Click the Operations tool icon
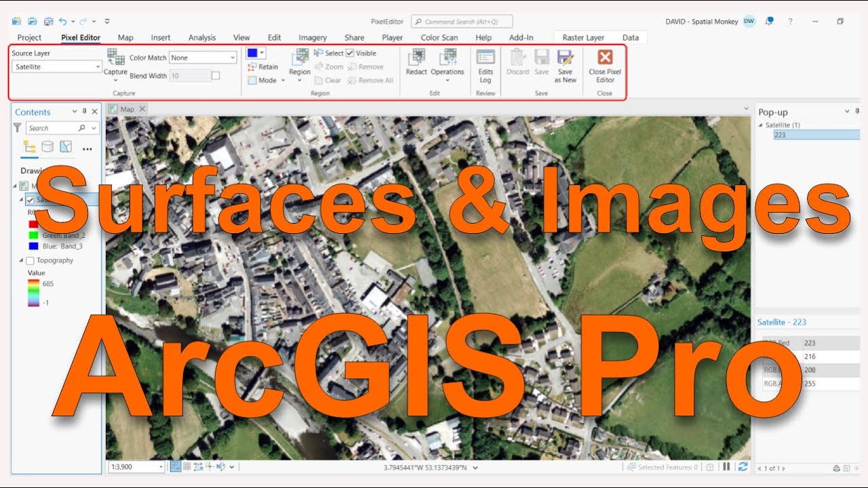 coord(448,58)
